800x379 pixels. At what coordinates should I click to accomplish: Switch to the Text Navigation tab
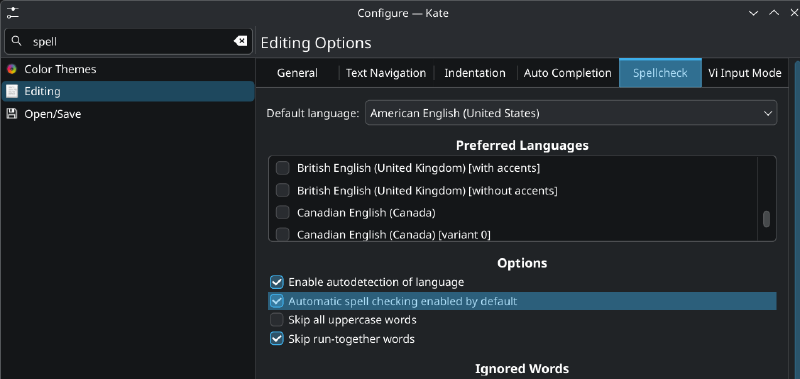pyautogui.click(x=386, y=73)
